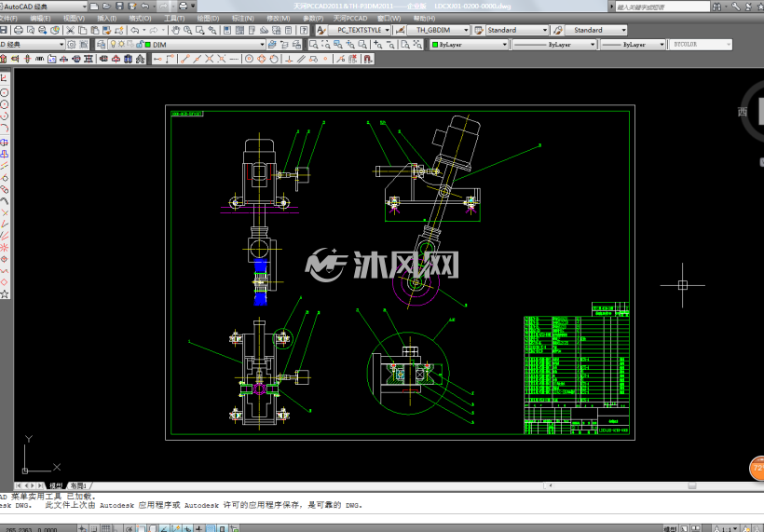Open the Layer Properties Manager icon
Image resolution: width=764 pixels, height=532 pixels.
coord(101,45)
